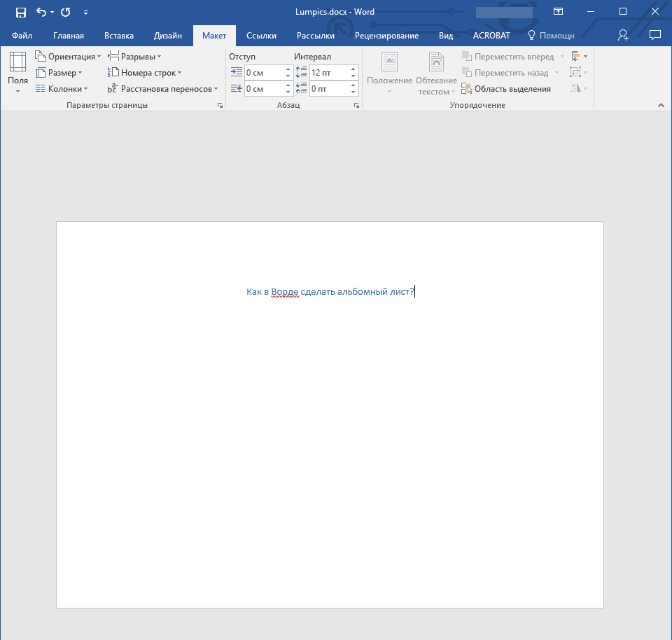The height and width of the screenshot is (640, 672).
Task: Open the comments speech bubble icon
Action: tap(654, 35)
